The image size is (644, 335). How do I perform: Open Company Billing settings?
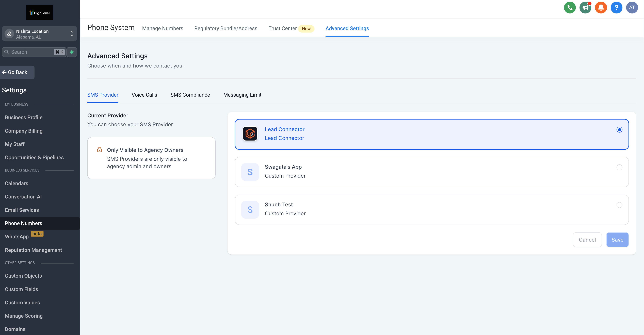pos(24,131)
